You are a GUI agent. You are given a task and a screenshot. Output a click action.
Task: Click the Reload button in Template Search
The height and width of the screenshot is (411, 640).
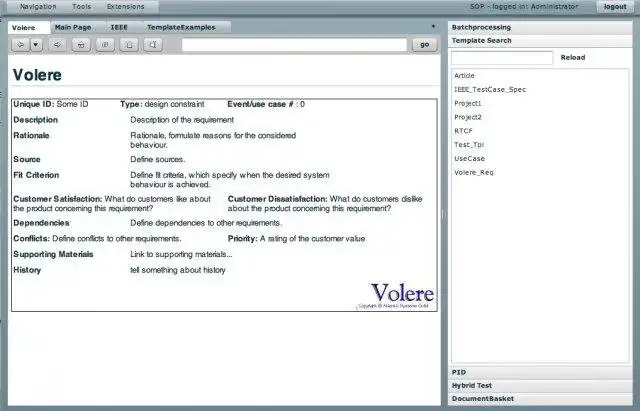(x=573, y=58)
